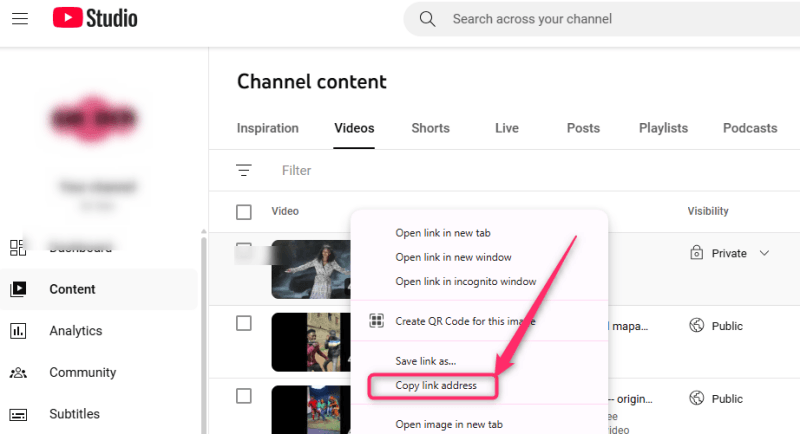Switch to the Playlists tab
This screenshot has width=800, height=434.
(x=663, y=128)
